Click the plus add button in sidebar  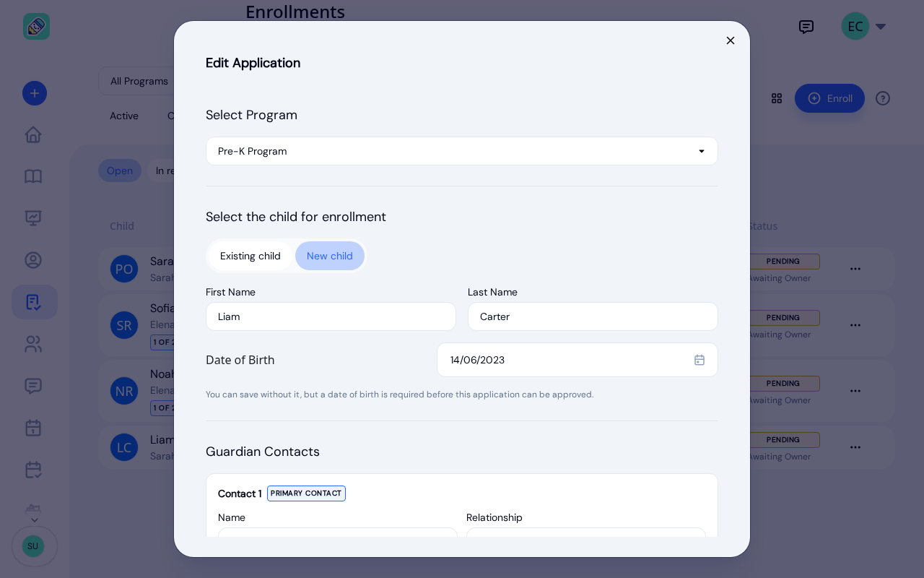[35, 93]
